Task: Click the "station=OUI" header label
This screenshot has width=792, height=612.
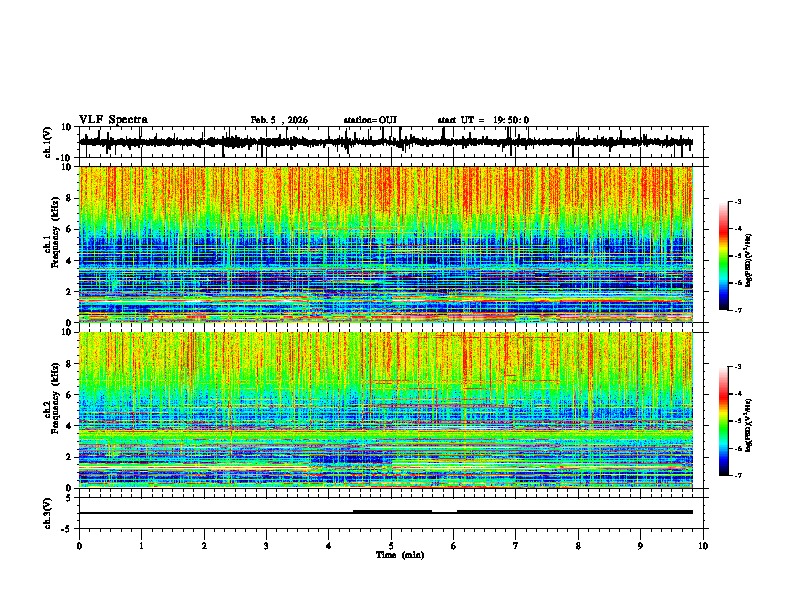Action: (370, 120)
